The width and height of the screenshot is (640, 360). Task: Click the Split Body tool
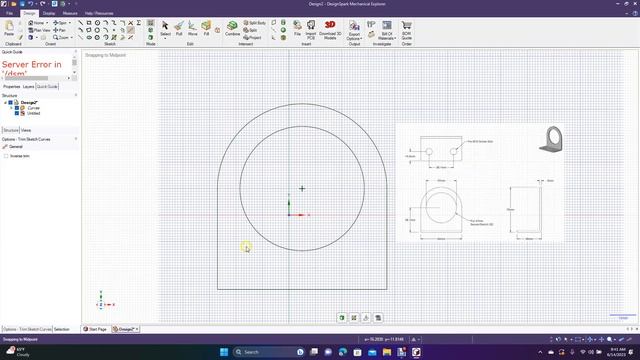[x=255, y=23]
